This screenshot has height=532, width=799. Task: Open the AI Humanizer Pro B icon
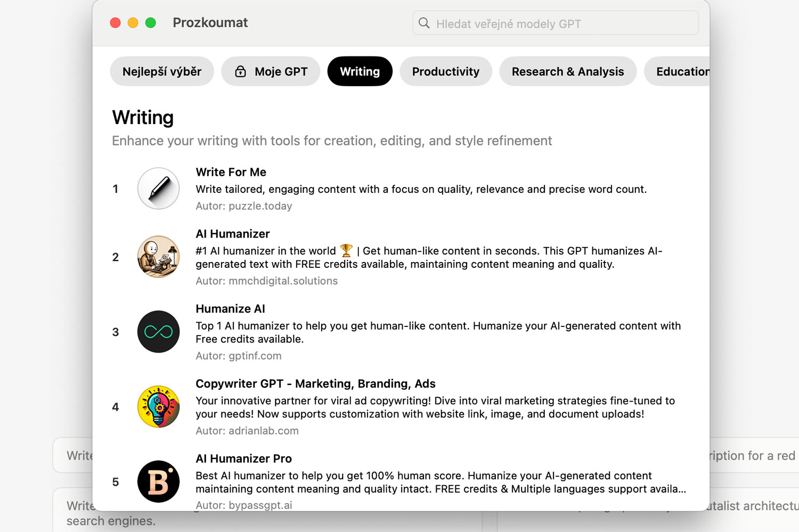(x=158, y=481)
